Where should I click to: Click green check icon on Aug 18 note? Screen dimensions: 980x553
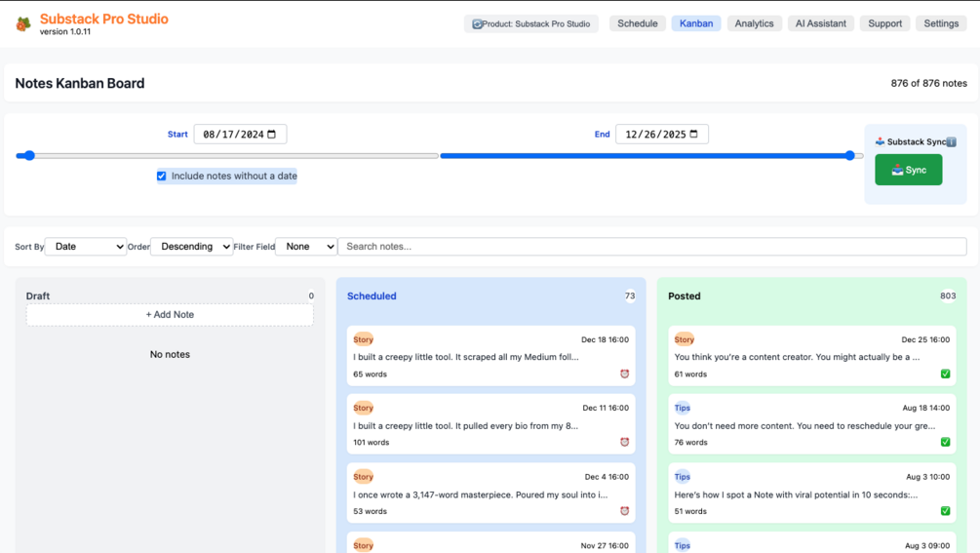click(945, 442)
